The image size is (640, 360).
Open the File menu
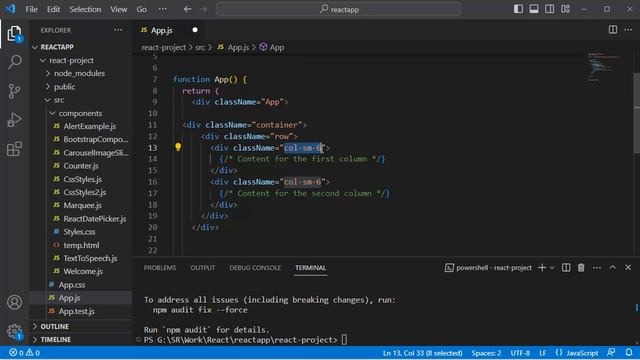pyautogui.click(x=31, y=9)
